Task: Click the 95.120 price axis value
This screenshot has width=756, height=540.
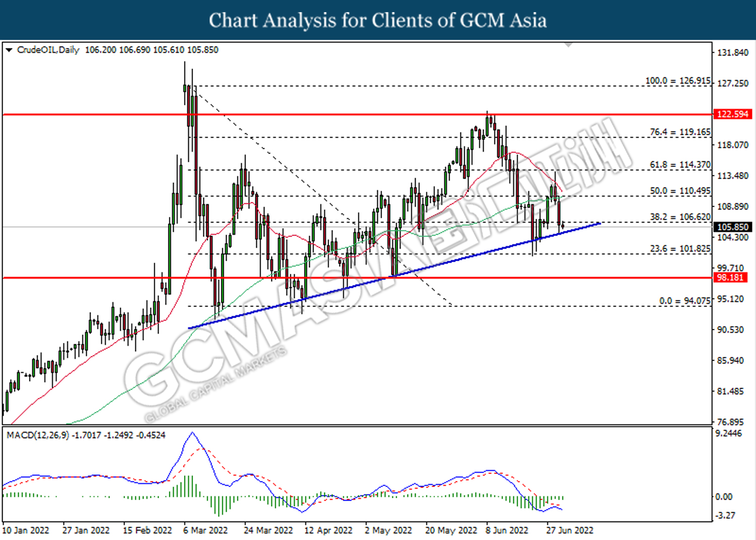Action: pyautogui.click(x=730, y=298)
